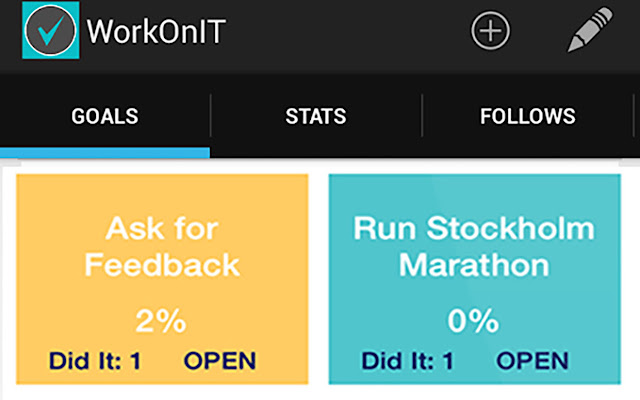Switch to the GOALS tab
The height and width of the screenshot is (400, 640).
coord(105,116)
